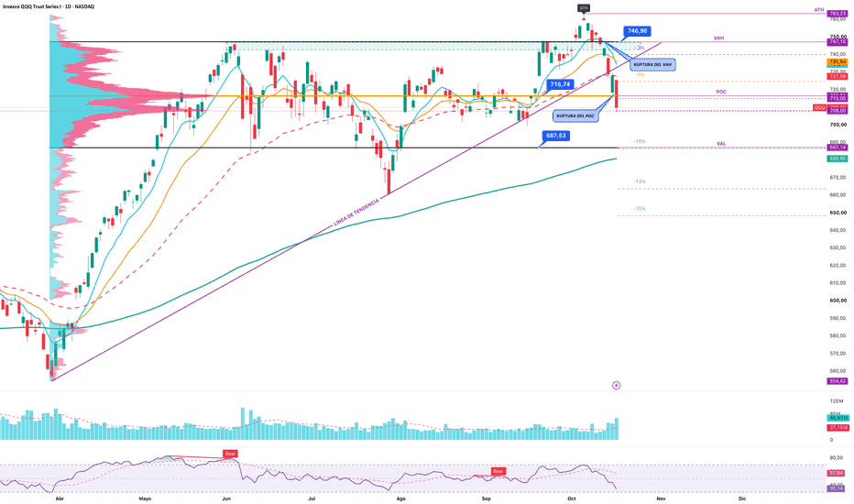
Task: Click the 650,00 price axis label
Action: pos(838,213)
